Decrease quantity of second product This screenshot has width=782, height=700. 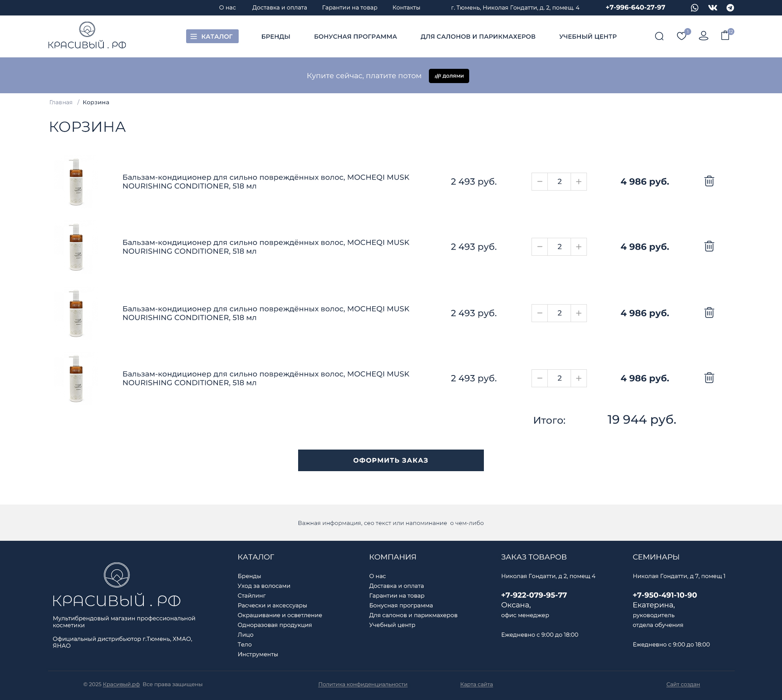click(x=540, y=247)
